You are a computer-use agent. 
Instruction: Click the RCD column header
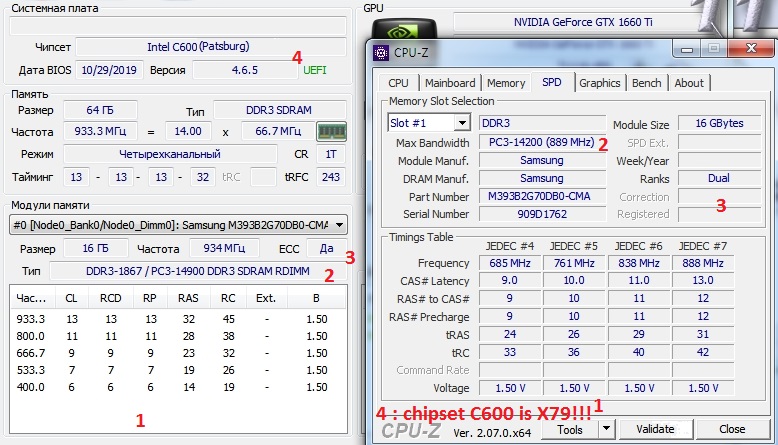click(111, 298)
